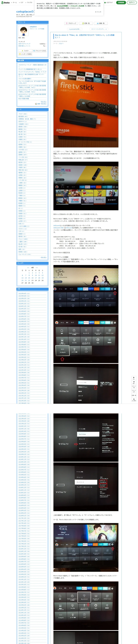Open archive 2025年04月 ( 22 )
138x644 pixels.
[x=24, y=293]
